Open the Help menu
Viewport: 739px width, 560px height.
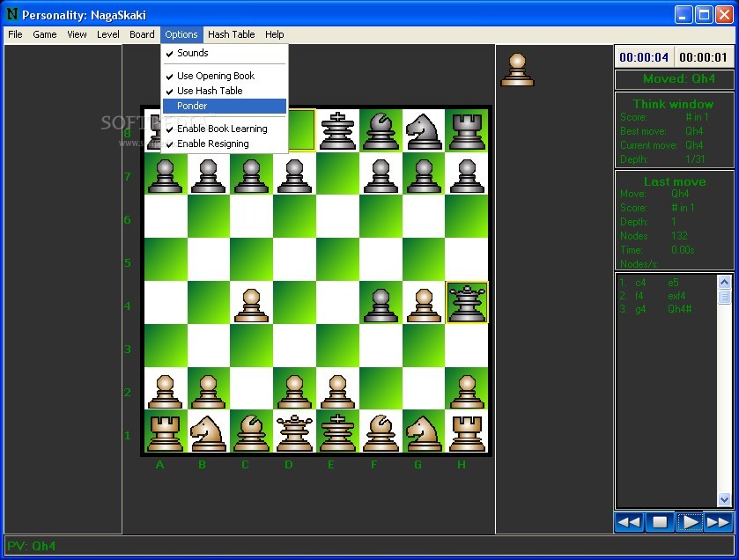274,34
